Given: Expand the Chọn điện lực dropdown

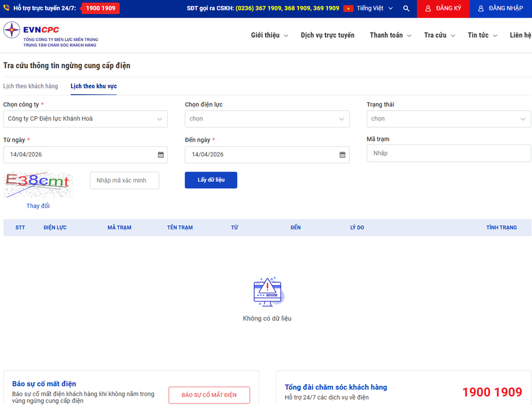Looking at the screenshot, I should [267, 119].
